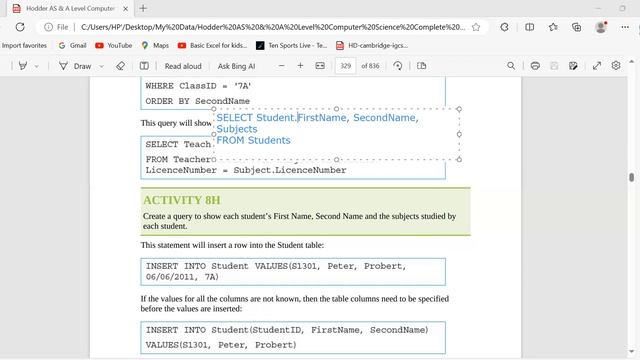Click Read aloud button
The height and width of the screenshot is (360, 640).
(183, 66)
